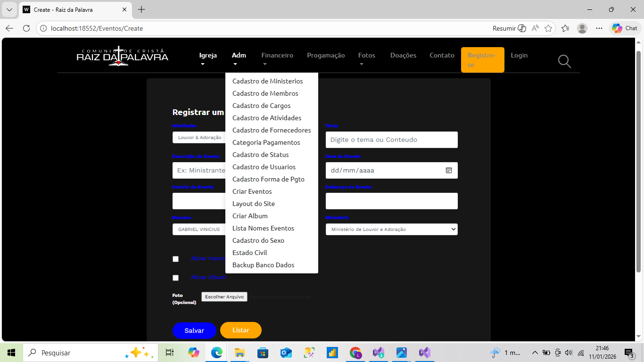Screen dimensions: 644x362
Task: Toggle the Ativar Album checkbox
Action: (175, 278)
